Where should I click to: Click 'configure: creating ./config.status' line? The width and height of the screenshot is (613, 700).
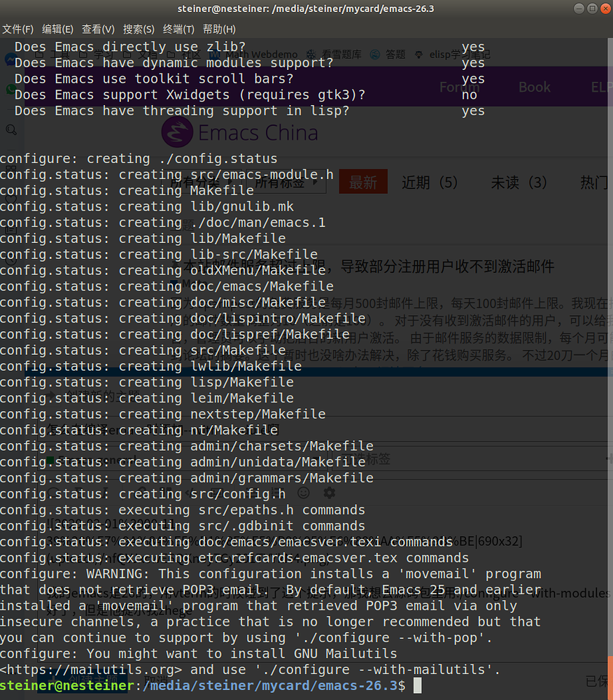pos(139,159)
